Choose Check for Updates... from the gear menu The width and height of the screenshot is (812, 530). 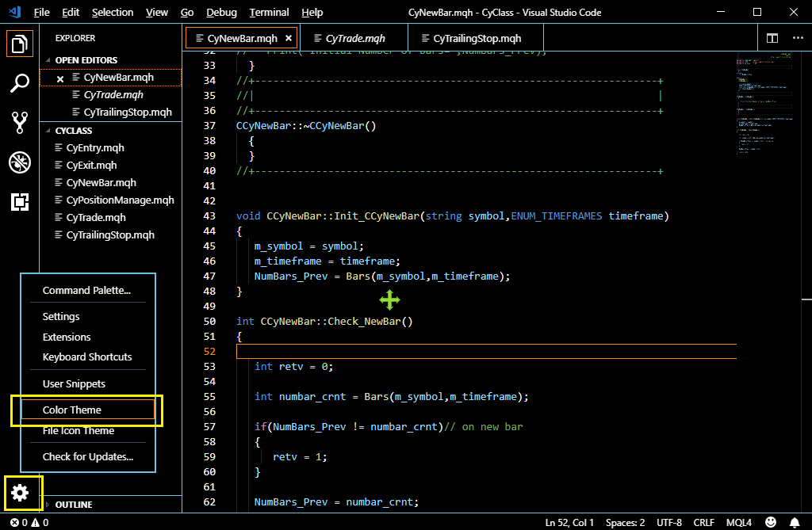point(88,456)
